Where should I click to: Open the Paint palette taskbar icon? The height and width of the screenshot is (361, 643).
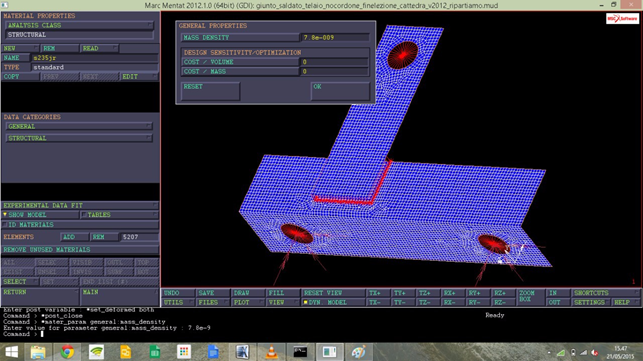pos(358,352)
